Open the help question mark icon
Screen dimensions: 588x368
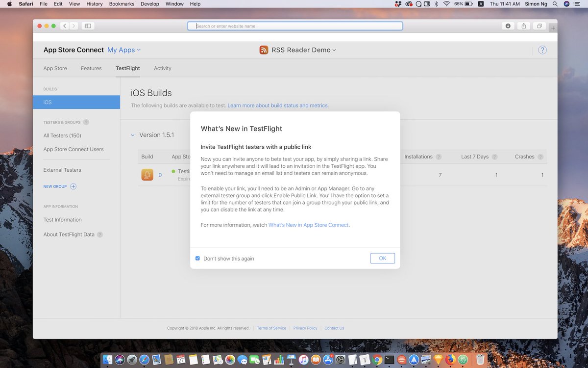pos(542,50)
